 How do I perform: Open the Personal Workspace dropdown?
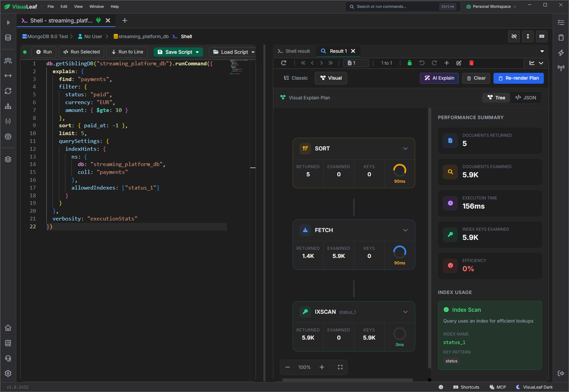pos(491,6)
